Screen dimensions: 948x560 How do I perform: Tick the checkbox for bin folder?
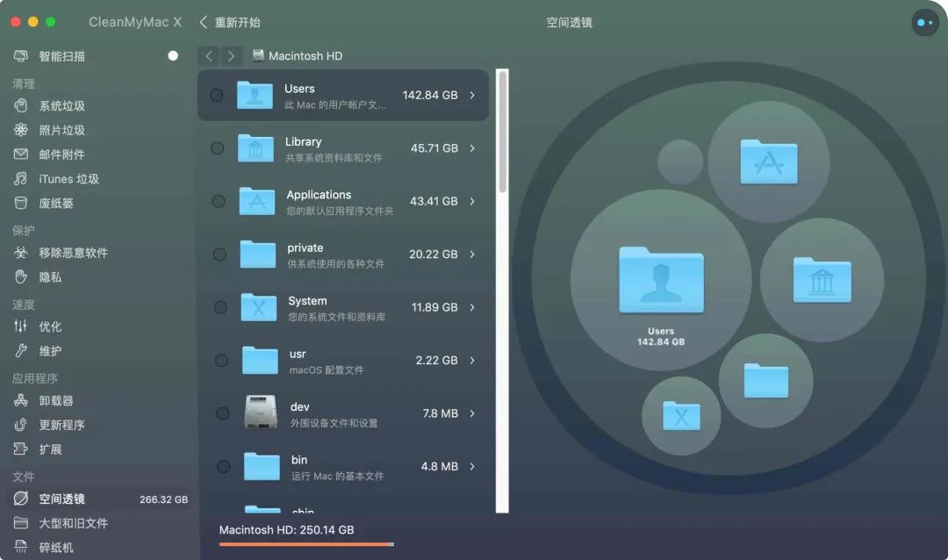coord(223,466)
